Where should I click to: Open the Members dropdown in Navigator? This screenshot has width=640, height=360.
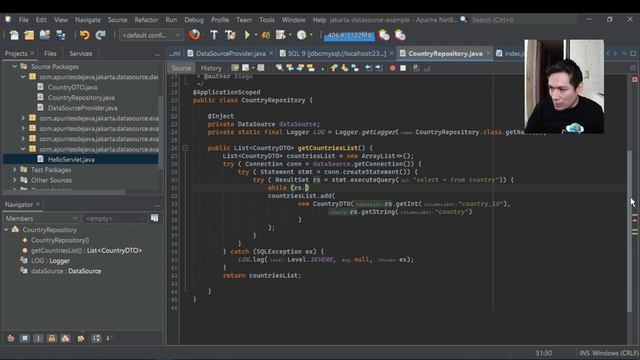click(41, 218)
